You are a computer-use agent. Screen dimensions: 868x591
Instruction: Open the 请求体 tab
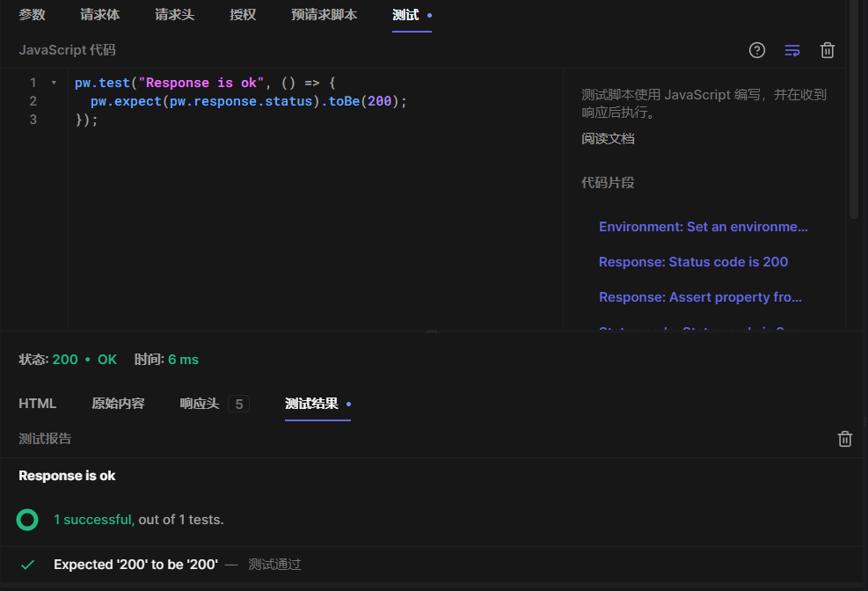pos(99,14)
